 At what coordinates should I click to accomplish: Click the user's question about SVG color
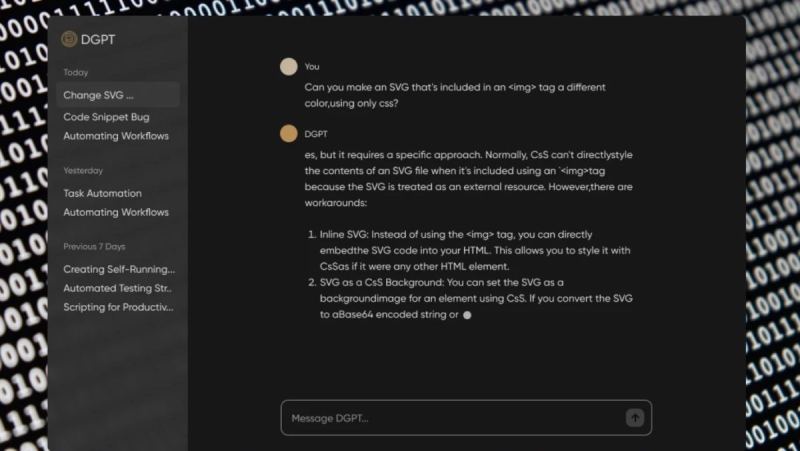455,95
